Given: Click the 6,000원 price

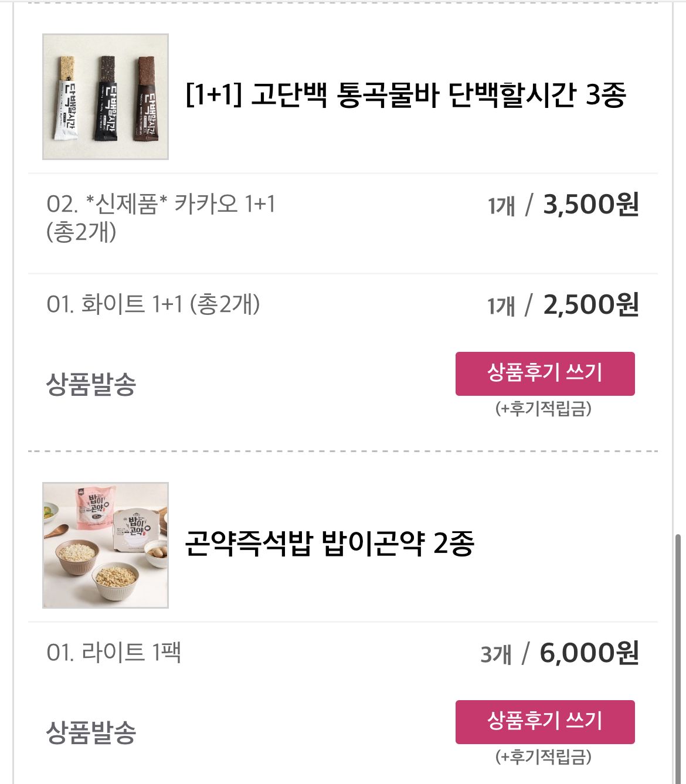Looking at the screenshot, I should (x=589, y=653).
